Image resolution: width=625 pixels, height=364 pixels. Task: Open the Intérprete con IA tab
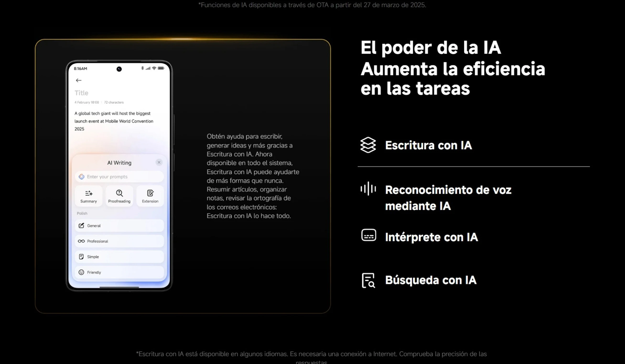point(431,237)
